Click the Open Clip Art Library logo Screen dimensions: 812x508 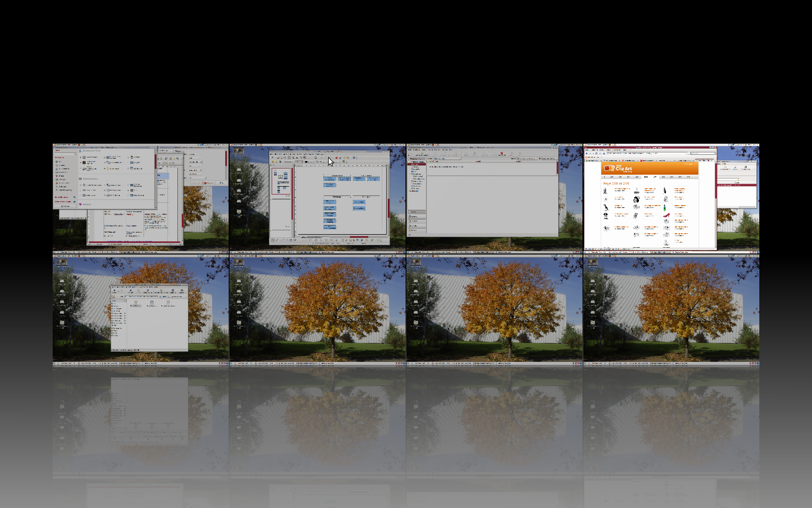[x=618, y=169]
